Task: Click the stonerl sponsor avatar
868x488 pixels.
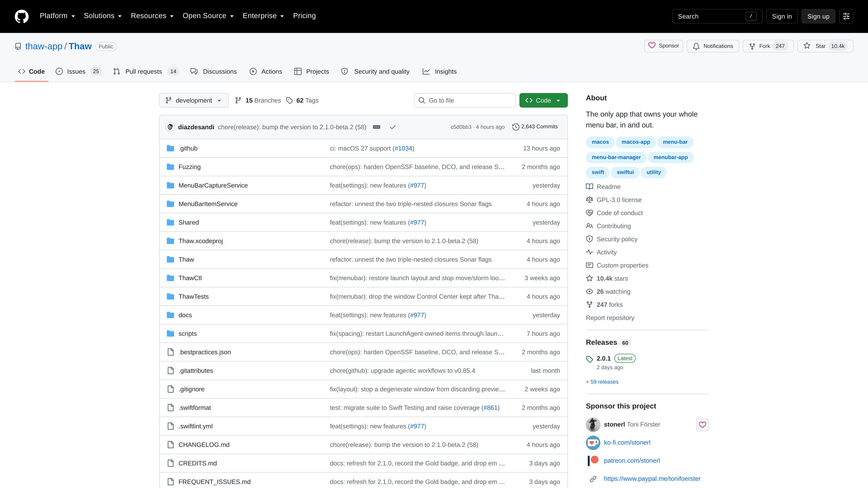Action: [593, 424]
